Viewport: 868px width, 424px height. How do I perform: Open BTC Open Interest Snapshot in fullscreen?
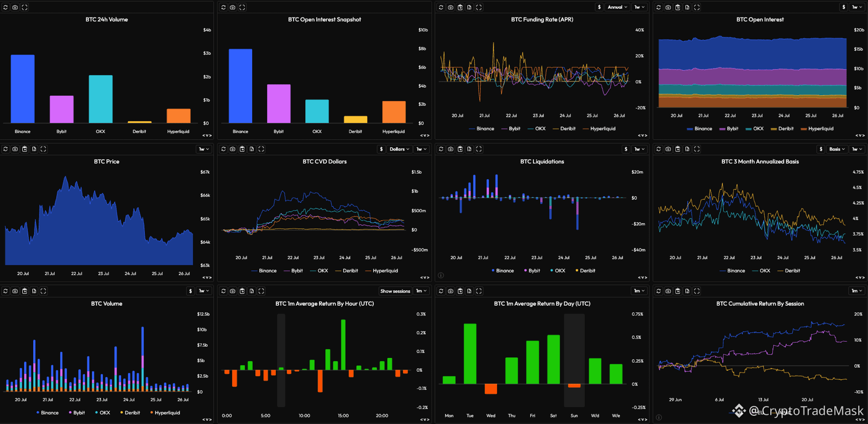pos(242,7)
